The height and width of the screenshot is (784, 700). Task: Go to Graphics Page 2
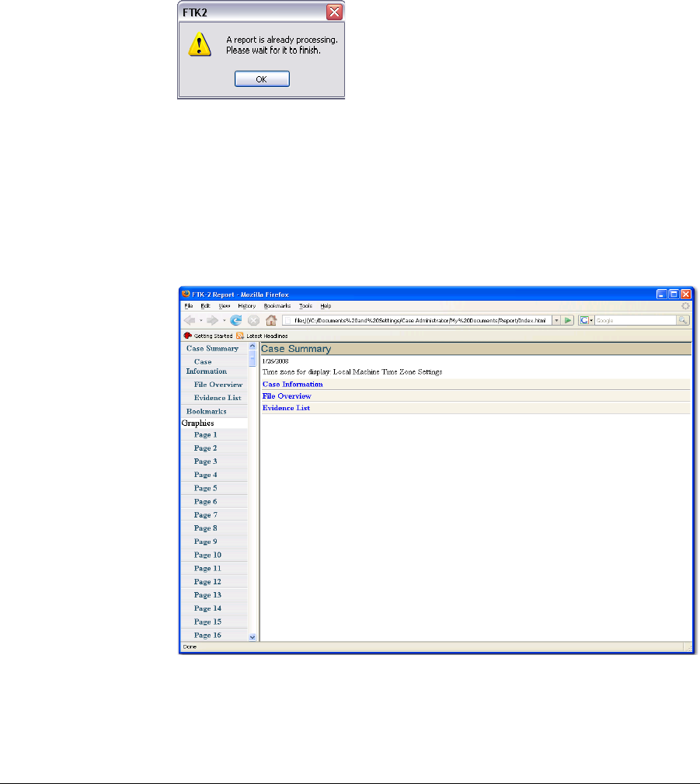206,448
